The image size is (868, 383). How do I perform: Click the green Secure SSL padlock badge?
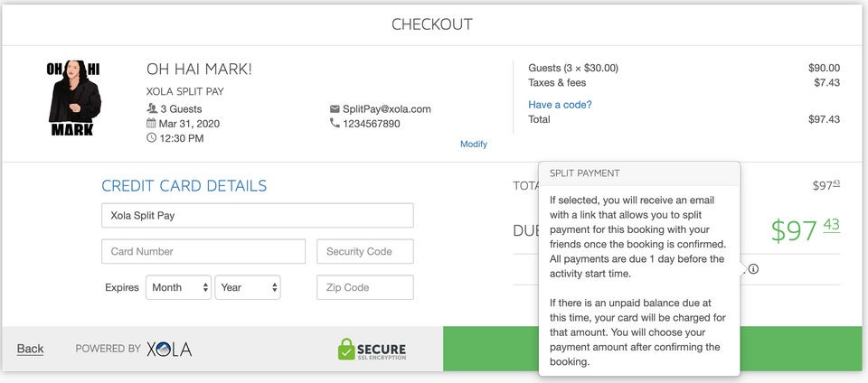coord(372,349)
